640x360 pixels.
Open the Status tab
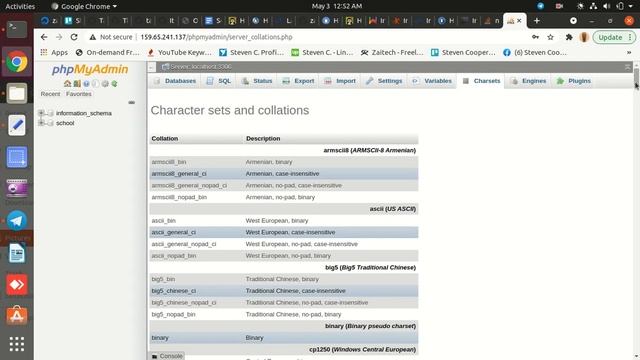pyautogui.click(x=257, y=81)
